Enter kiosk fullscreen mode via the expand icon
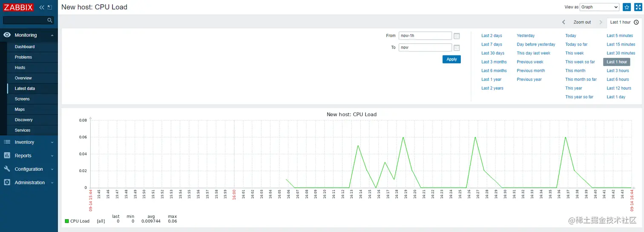 click(638, 7)
